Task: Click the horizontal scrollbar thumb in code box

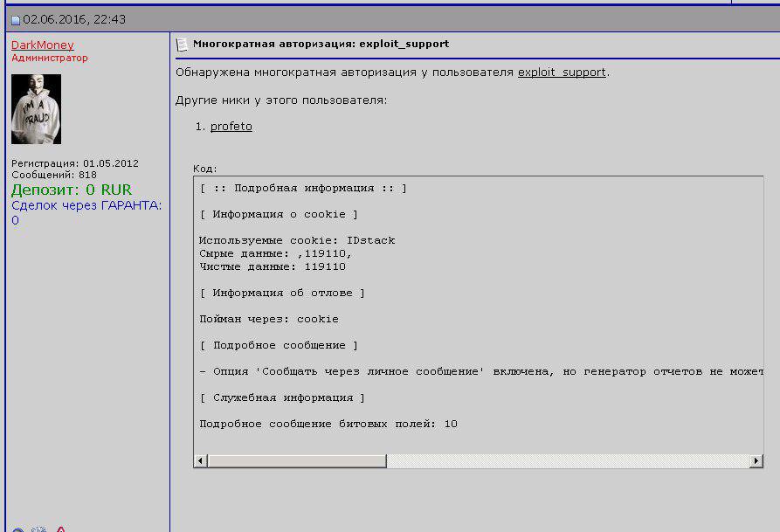Action: (x=297, y=461)
